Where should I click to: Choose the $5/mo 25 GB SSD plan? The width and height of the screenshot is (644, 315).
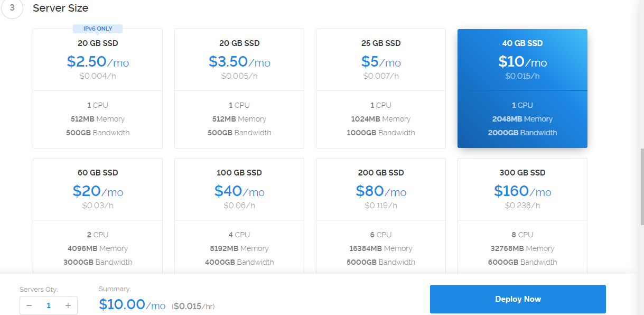(381, 62)
